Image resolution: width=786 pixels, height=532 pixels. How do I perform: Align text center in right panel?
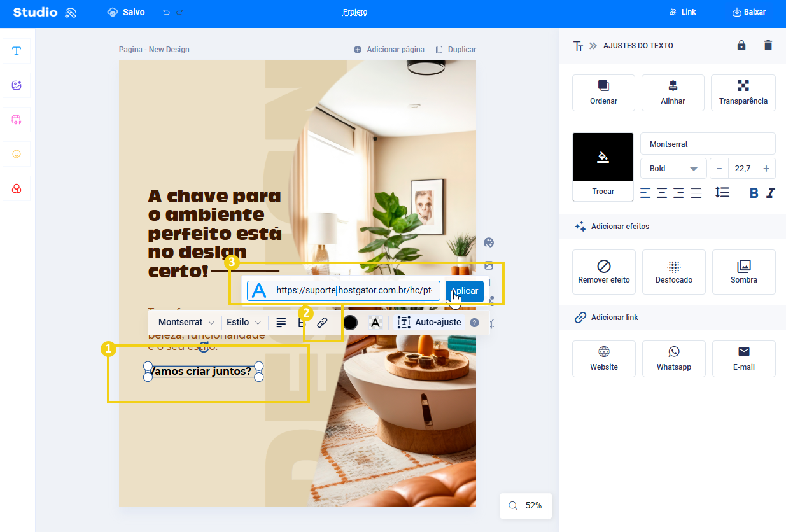(662, 193)
